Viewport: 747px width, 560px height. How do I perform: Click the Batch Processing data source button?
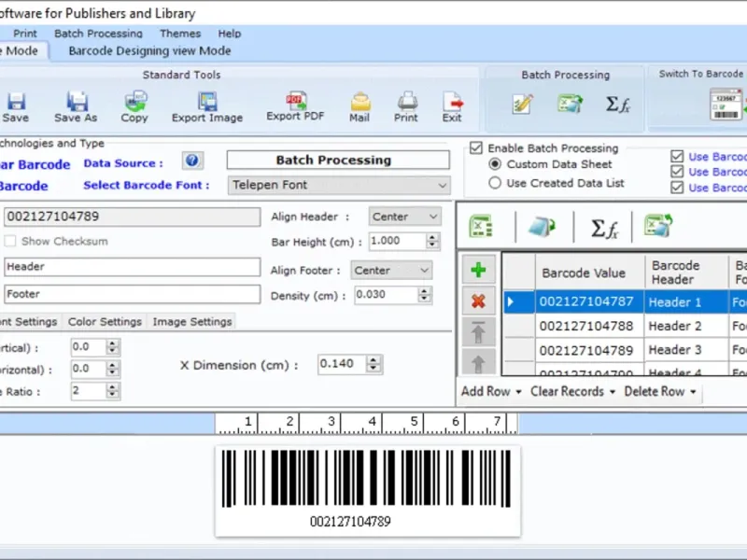(338, 160)
